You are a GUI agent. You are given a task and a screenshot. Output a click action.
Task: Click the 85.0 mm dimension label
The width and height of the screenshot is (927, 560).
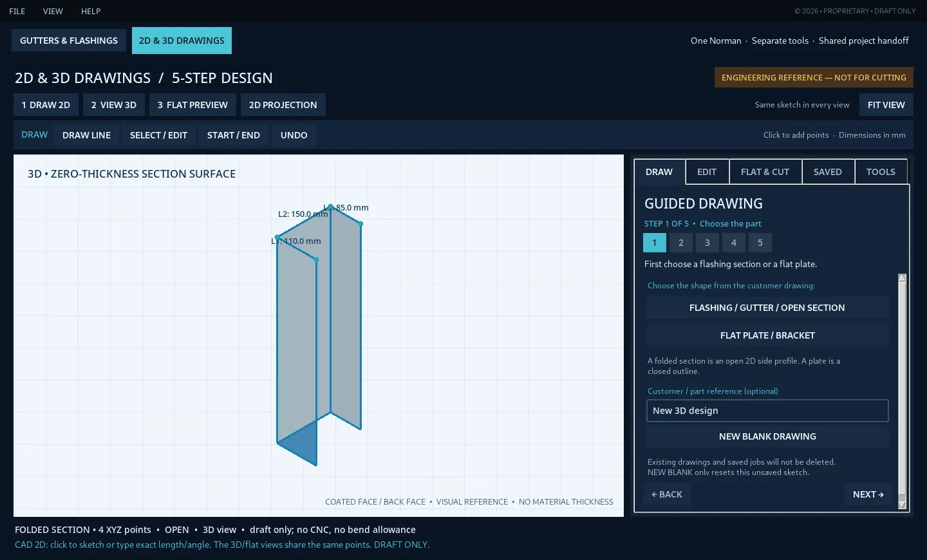tap(346, 208)
